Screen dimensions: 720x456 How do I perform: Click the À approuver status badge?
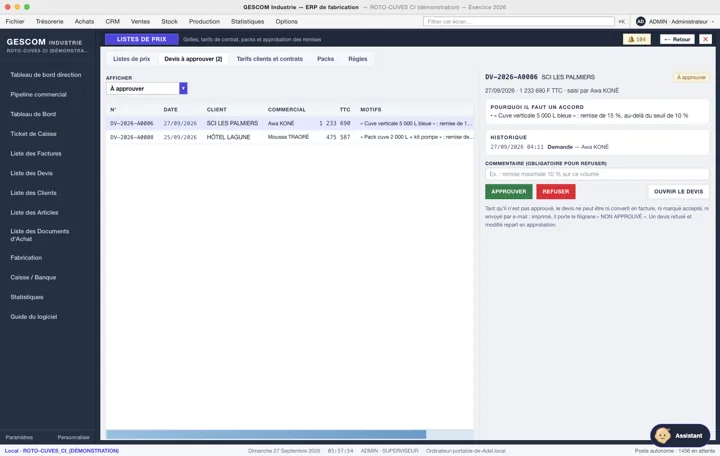[691, 77]
